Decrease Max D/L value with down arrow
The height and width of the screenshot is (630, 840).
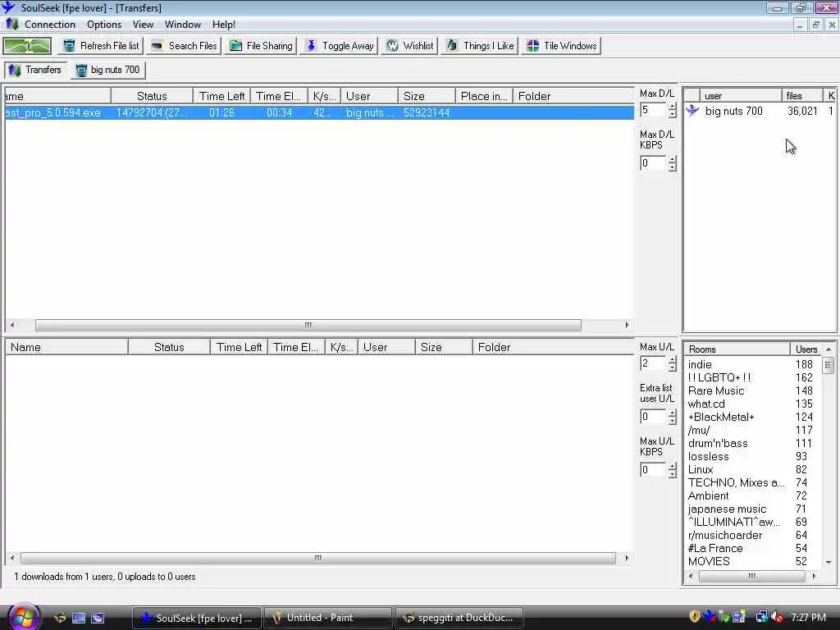673,114
